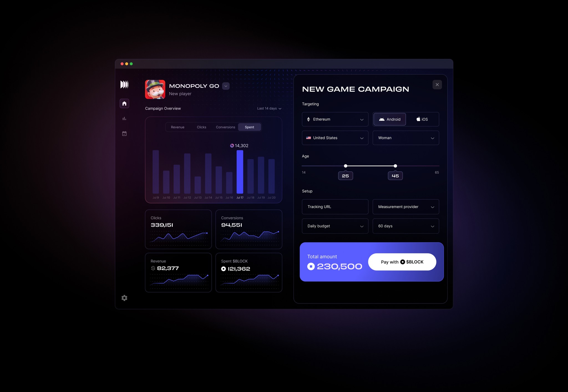
Task: Switch to Revenue campaign tab
Action: point(177,127)
